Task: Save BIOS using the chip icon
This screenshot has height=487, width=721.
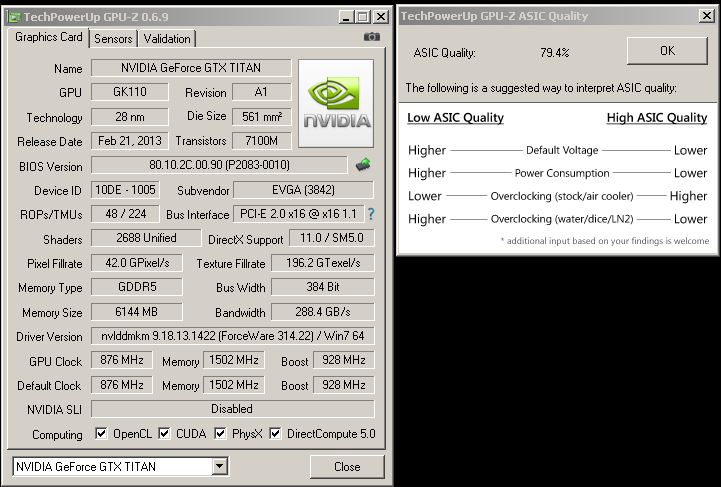Action: click(x=363, y=164)
